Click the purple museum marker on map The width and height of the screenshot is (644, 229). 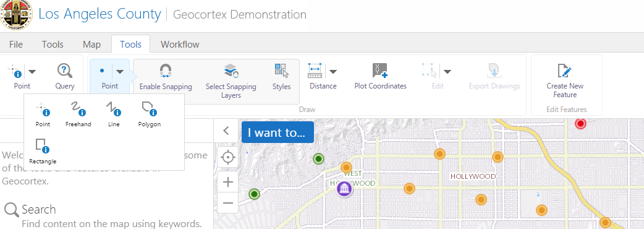tap(344, 189)
